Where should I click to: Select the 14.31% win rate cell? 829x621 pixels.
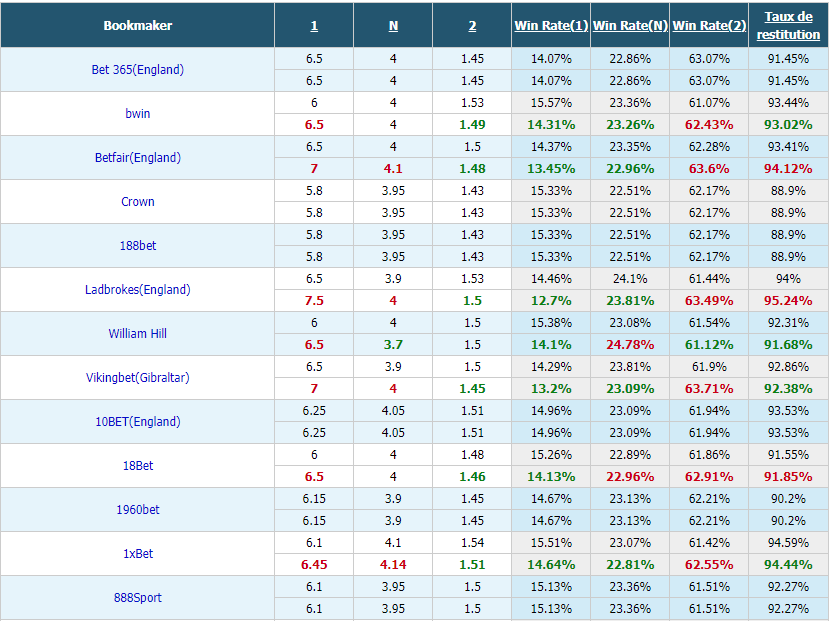click(x=551, y=125)
